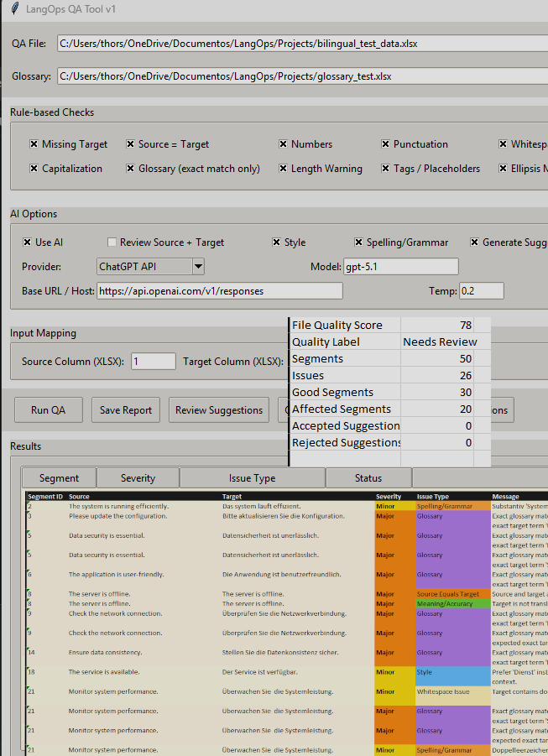Click the Temp value input field

click(481, 291)
